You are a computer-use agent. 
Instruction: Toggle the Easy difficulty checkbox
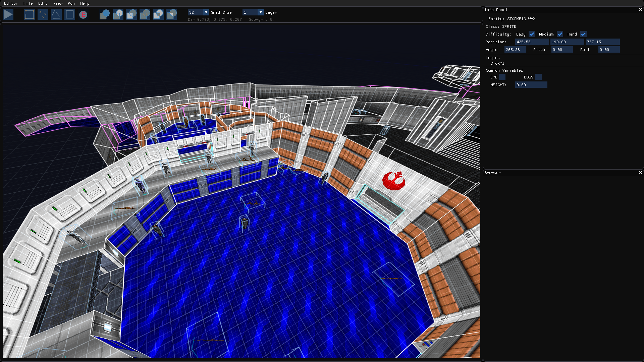tap(532, 34)
